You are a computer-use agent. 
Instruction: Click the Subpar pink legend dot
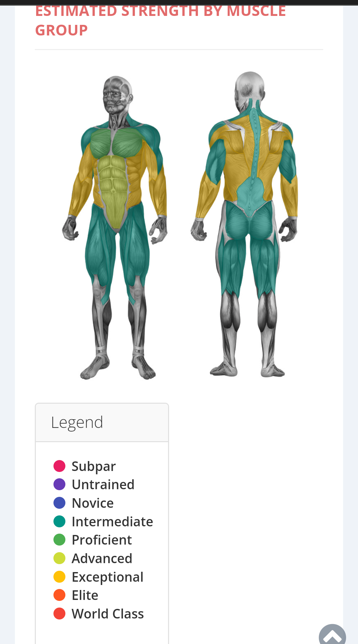pyautogui.click(x=59, y=466)
